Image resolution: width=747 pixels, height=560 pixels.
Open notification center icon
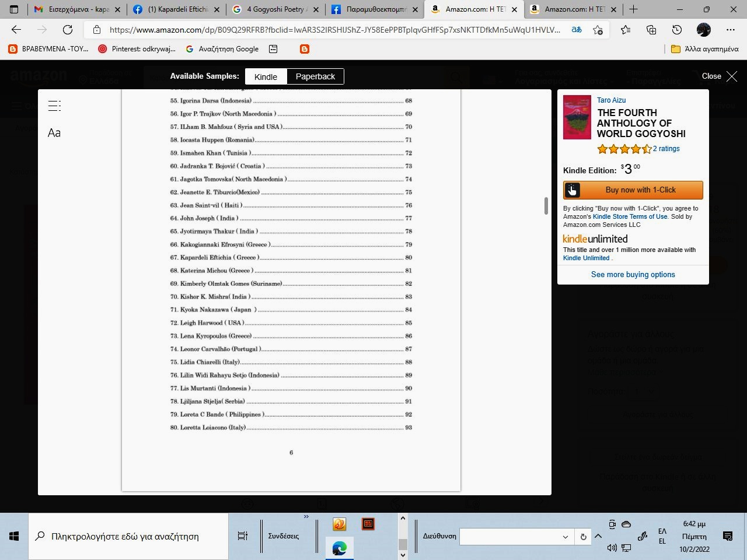point(728,536)
